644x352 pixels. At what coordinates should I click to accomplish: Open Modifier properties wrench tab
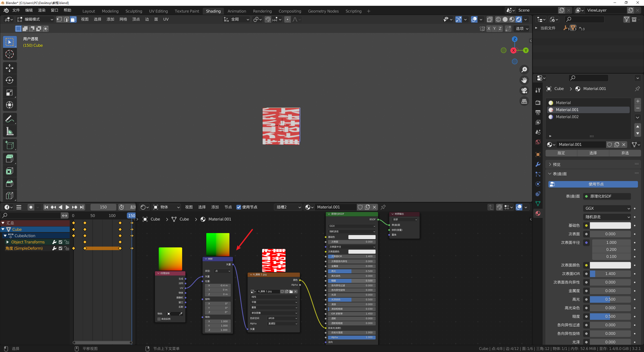click(538, 164)
